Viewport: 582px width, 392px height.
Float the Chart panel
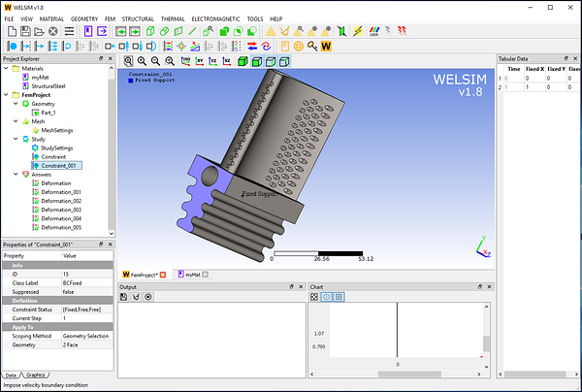tap(480, 287)
